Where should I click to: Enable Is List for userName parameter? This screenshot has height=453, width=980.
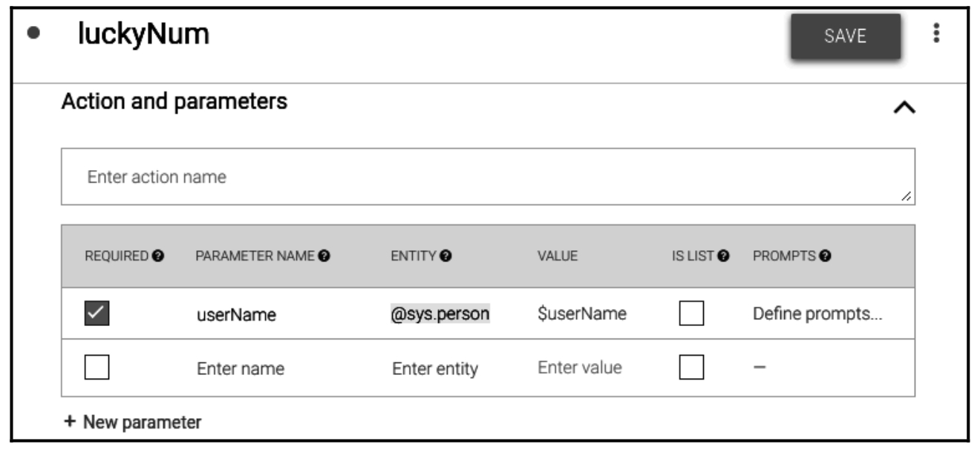691,314
